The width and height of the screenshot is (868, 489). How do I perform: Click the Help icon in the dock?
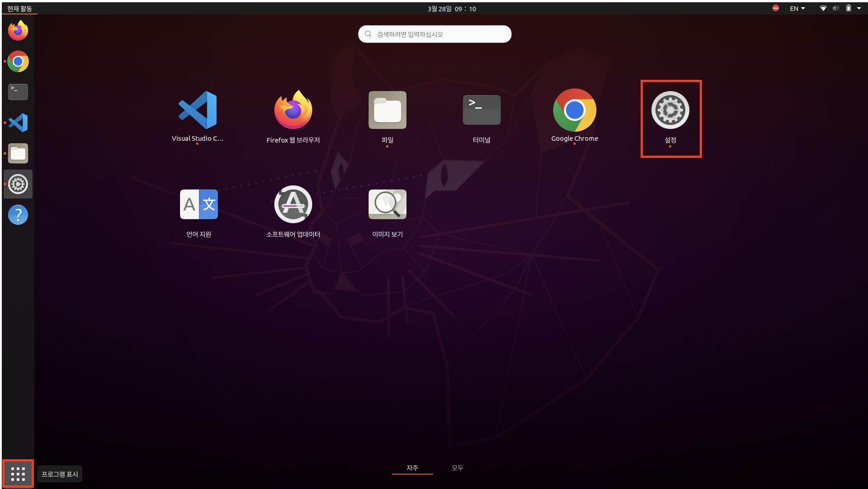[18, 215]
